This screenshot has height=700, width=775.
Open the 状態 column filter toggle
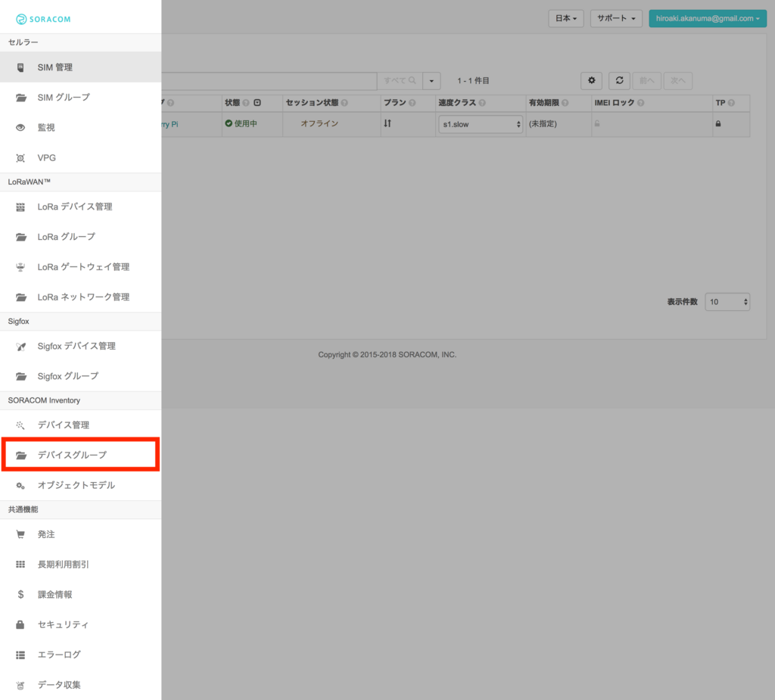pyautogui.click(x=257, y=103)
